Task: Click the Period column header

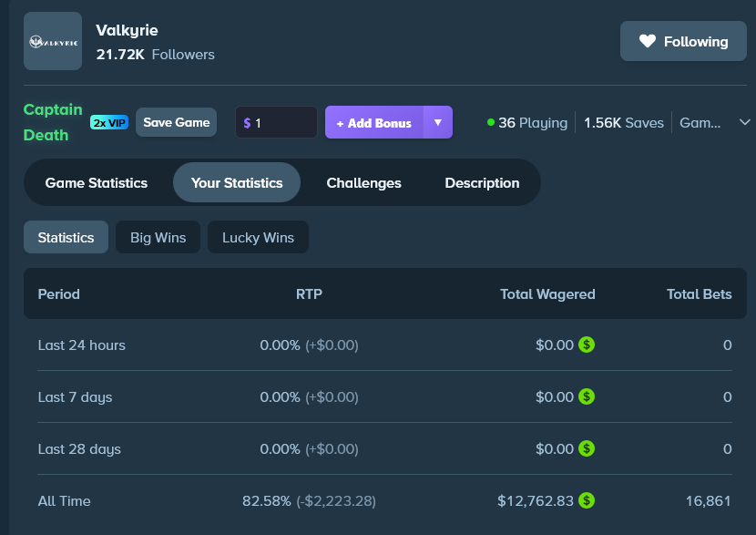Action: (x=59, y=294)
